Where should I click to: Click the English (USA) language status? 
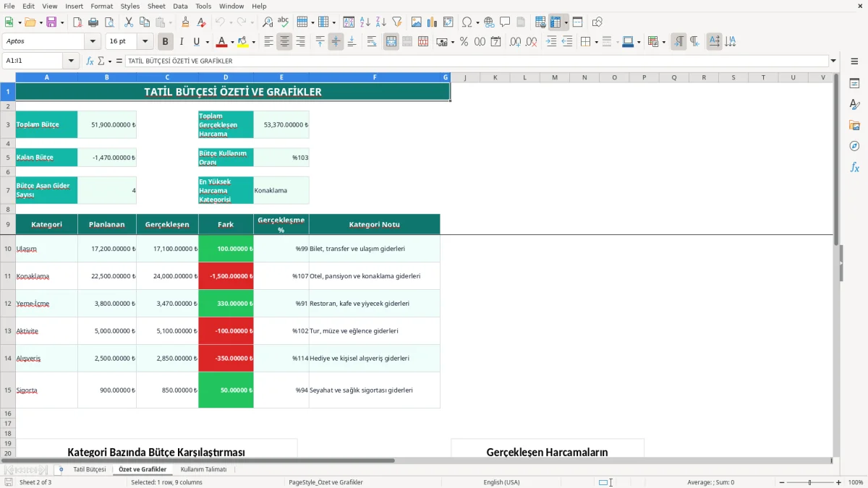pyautogui.click(x=501, y=482)
